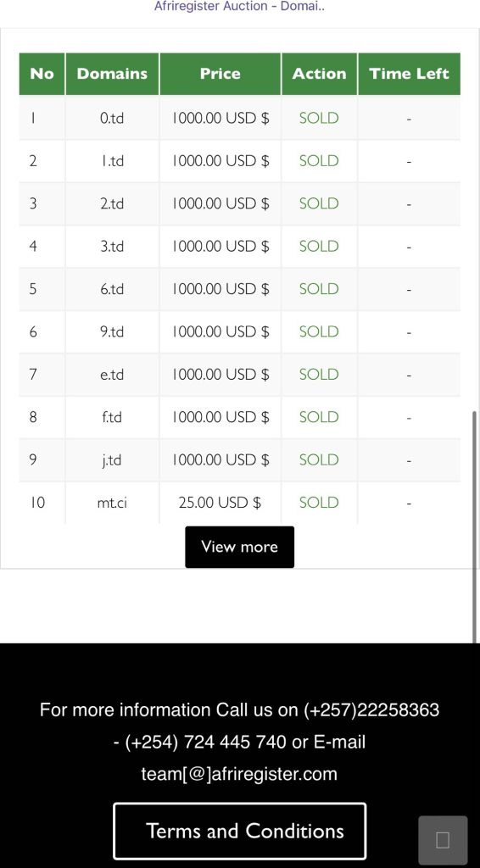
Task: Tap the Afriregister Auction page title
Action: point(239,7)
